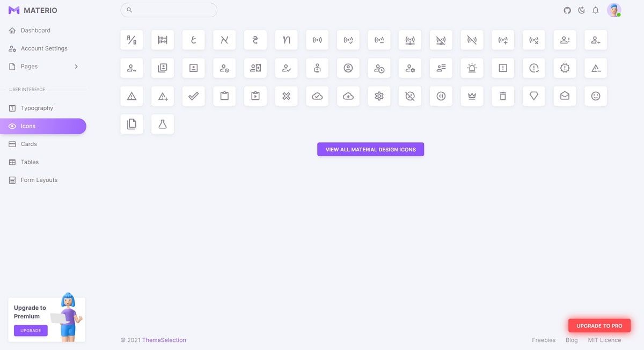Image resolution: width=644 pixels, height=350 pixels.
Task: Select the abacus icon
Action: pyautogui.click(x=163, y=40)
